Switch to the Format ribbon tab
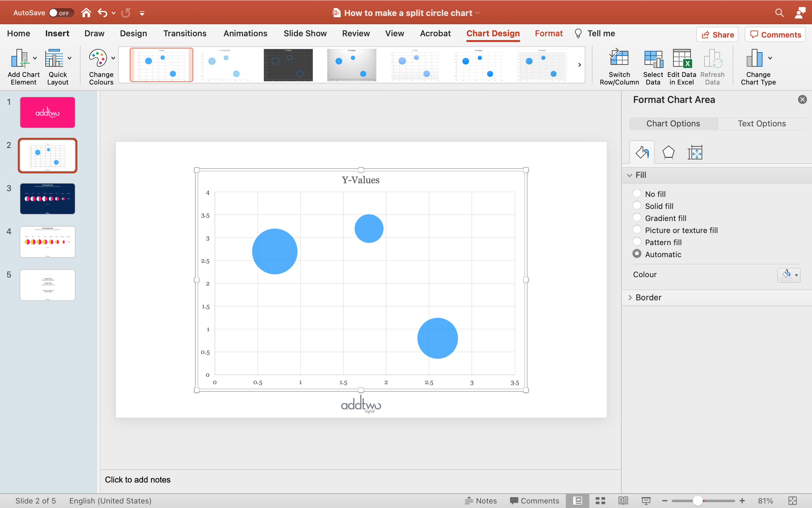Image resolution: width=812 pixels, height=508 pixels. pos(549,33)
